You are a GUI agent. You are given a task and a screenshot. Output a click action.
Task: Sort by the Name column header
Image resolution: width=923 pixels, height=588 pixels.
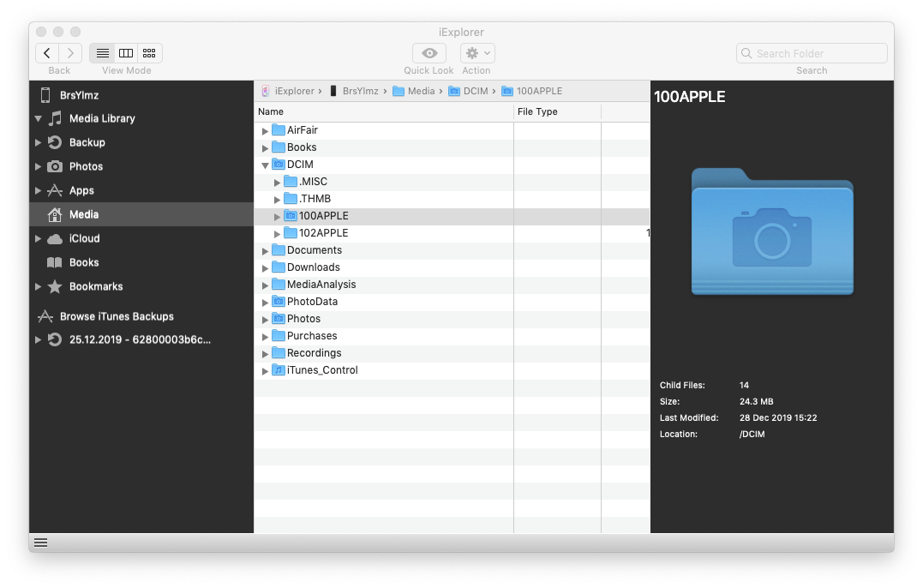(x=384, y=111)
